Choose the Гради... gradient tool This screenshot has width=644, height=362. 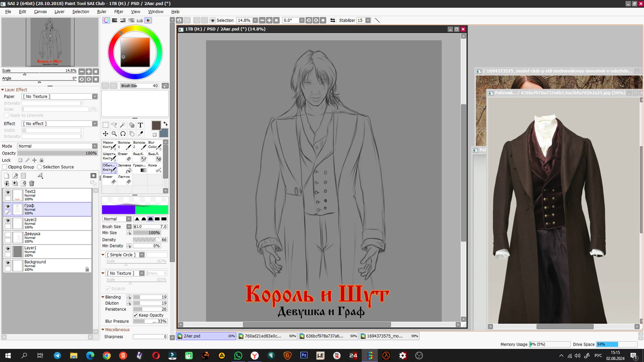(x=140, y=168)
